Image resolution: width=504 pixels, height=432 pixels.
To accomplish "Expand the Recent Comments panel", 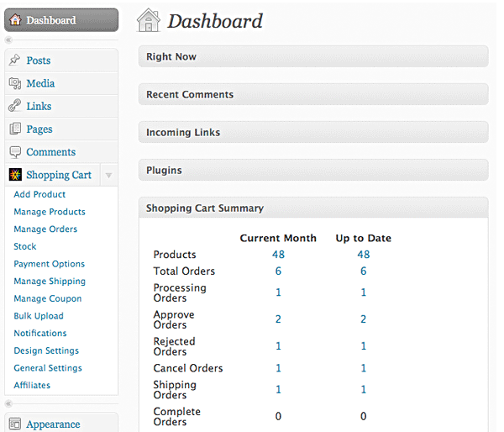I will (x=313, y=95).
